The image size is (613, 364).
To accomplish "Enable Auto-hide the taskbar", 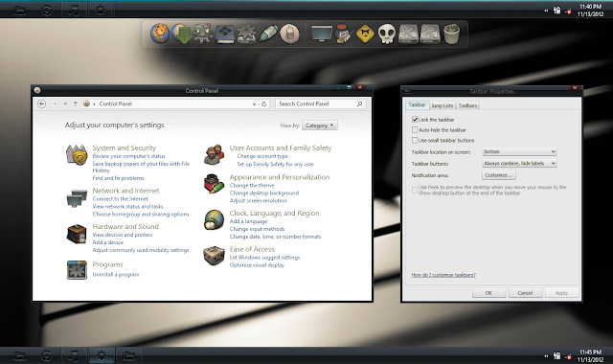I will 415,130.
